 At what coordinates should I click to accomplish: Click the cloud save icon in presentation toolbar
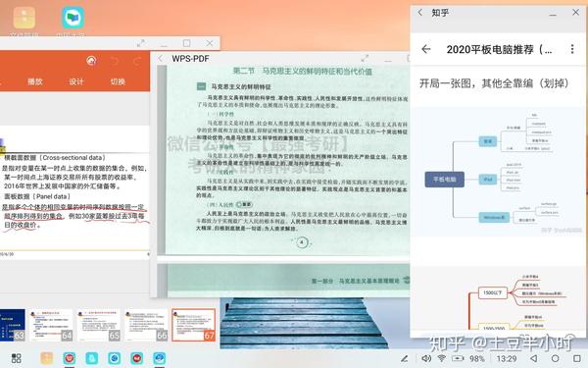[91, 61]
